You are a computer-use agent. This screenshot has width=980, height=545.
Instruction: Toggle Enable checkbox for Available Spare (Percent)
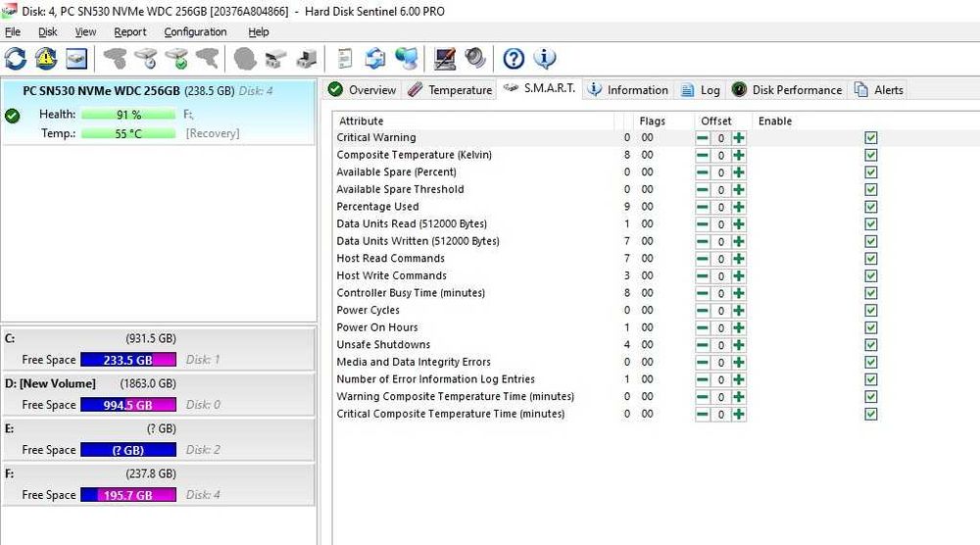click(x=870, y=172)
